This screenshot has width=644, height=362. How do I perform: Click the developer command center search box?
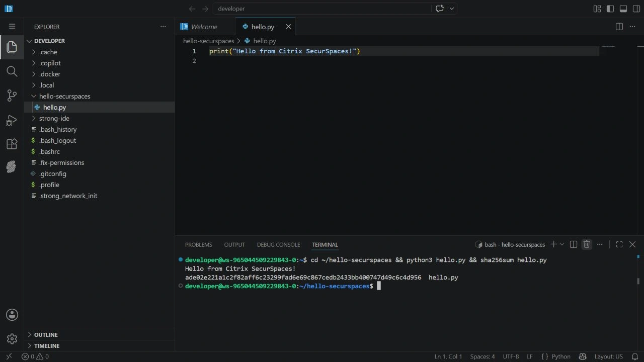(x=322, y=9)
